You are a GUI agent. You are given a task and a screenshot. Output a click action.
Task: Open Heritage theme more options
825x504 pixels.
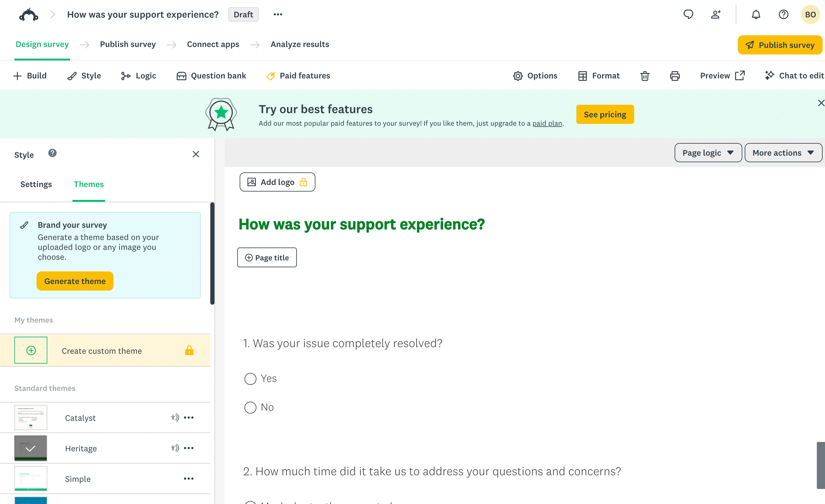click(188, 448)
